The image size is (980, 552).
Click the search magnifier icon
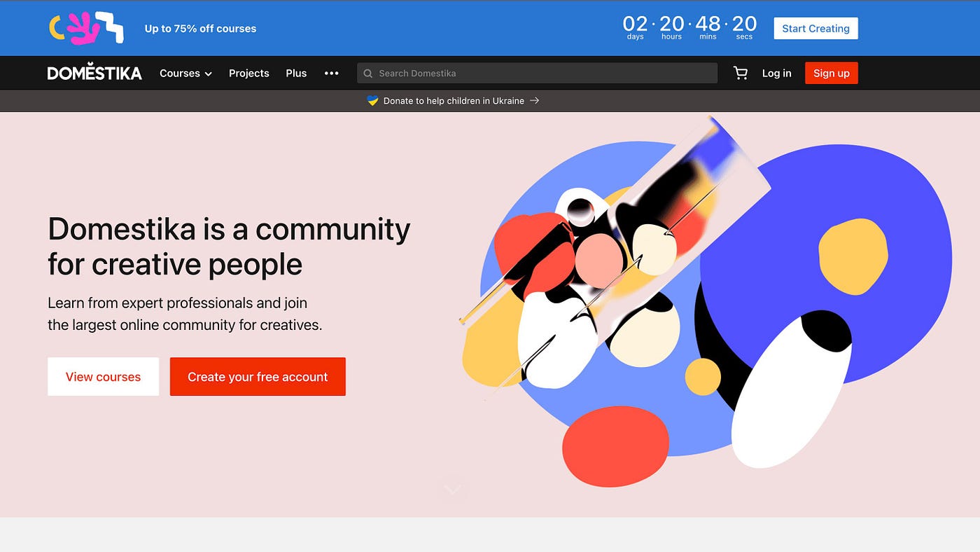(368, 74)
